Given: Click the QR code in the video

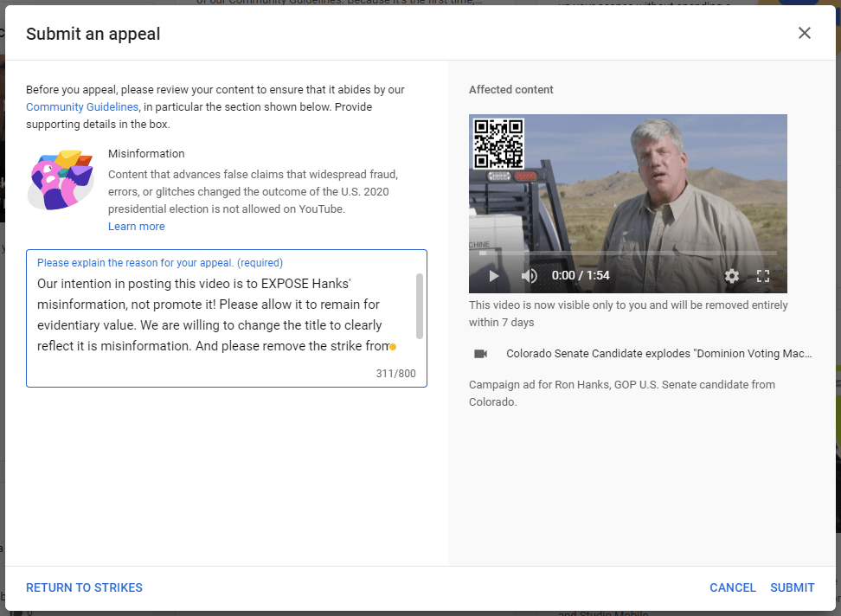Looking at the screenshot, I should pos(498,143).
